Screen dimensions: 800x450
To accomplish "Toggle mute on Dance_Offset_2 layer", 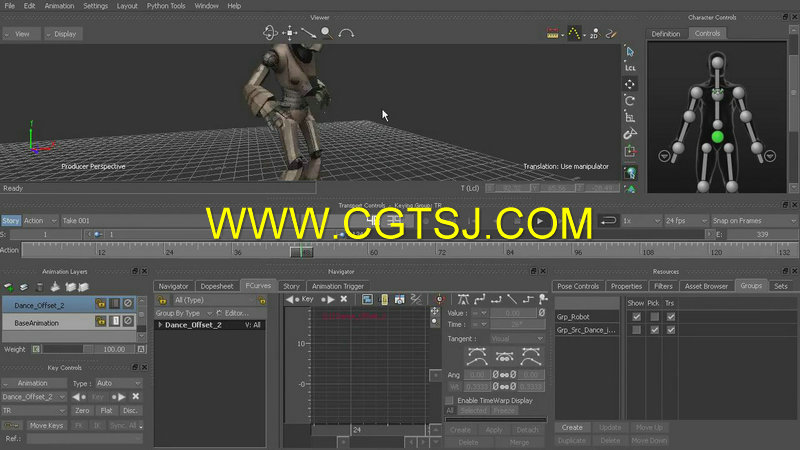I will pos(128,304).
